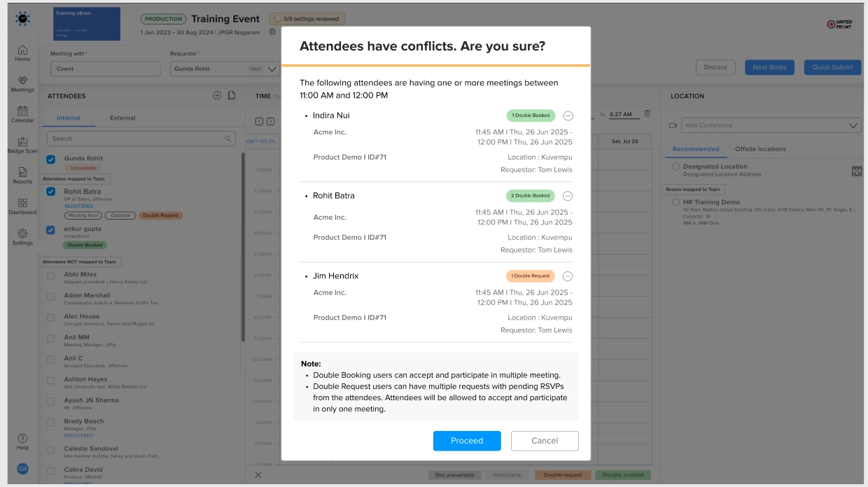
Task: Expand the Requestor dropdown
Action: coord(273,69)
